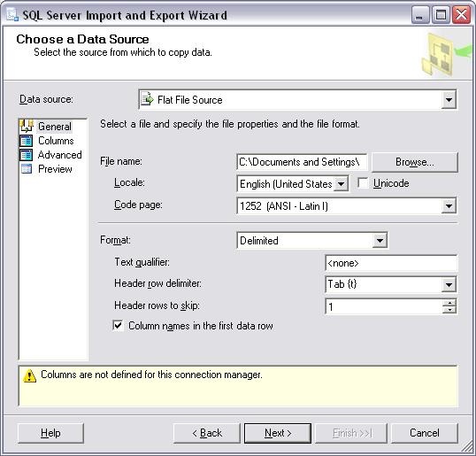Click the wizard title bar icon
The height and width of the screenshot is (456, 476).
pyautogui.click(x=12, y=15)
